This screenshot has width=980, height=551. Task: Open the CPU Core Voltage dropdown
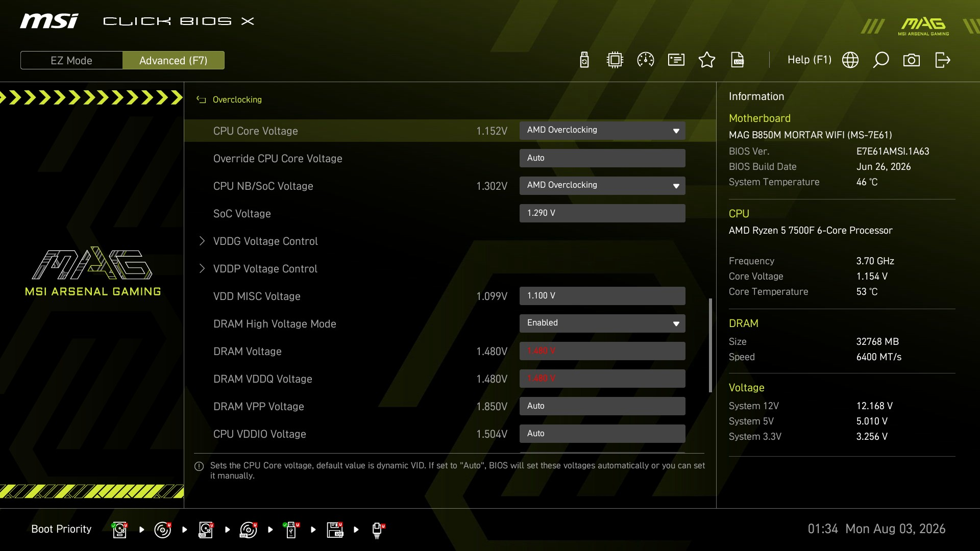point(602,131)
